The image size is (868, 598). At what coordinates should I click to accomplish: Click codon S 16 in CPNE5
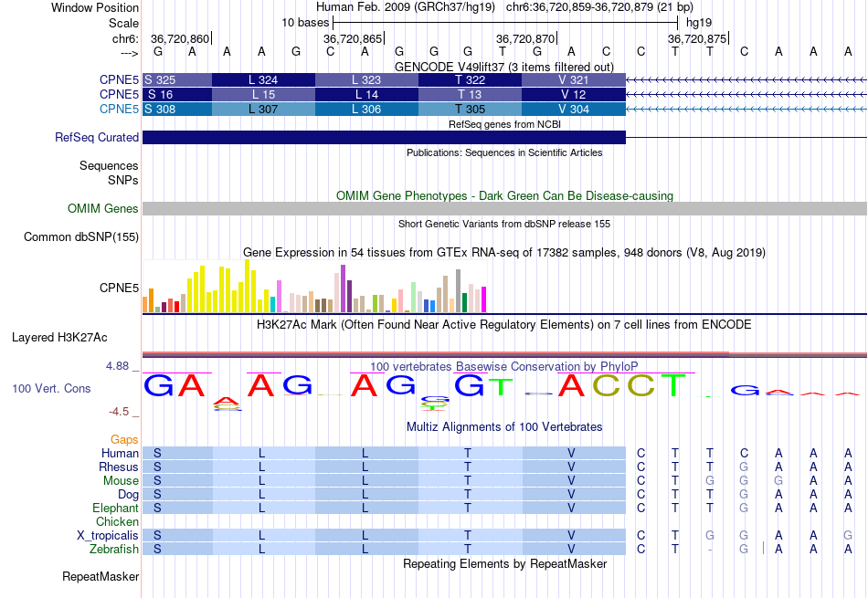click(x=177, y=94)
